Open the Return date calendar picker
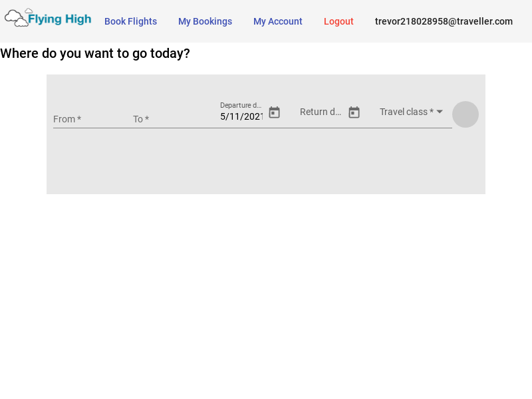 coord(354,112)
